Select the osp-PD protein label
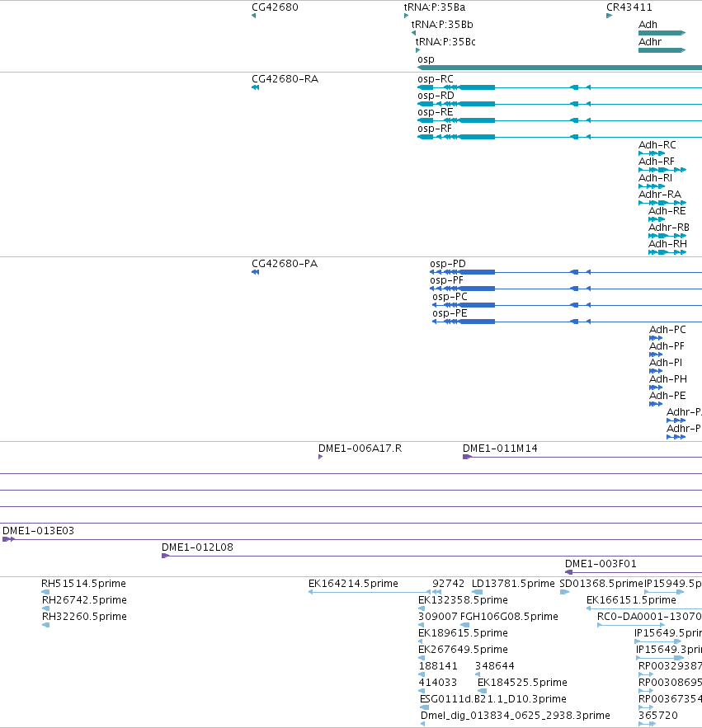 coord(448,264)
